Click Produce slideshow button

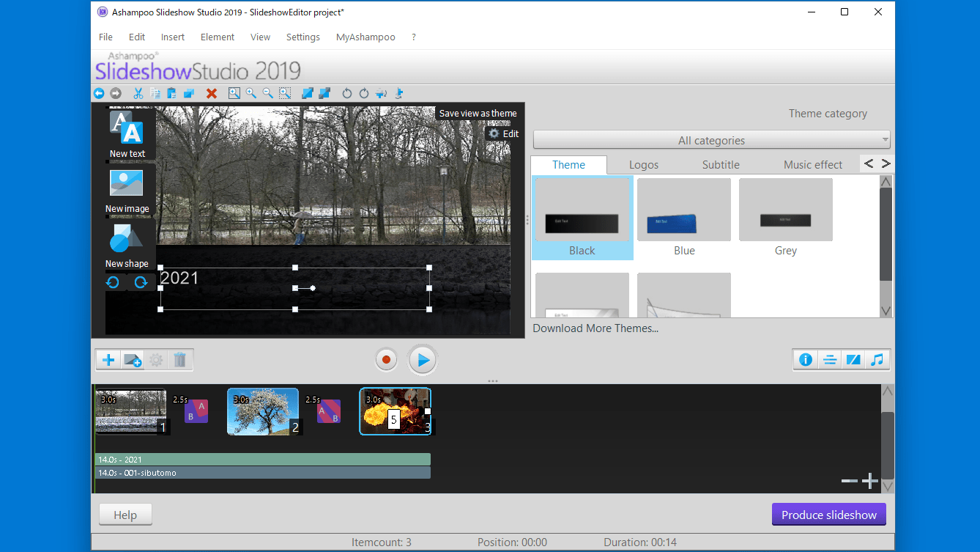(829, 515)
